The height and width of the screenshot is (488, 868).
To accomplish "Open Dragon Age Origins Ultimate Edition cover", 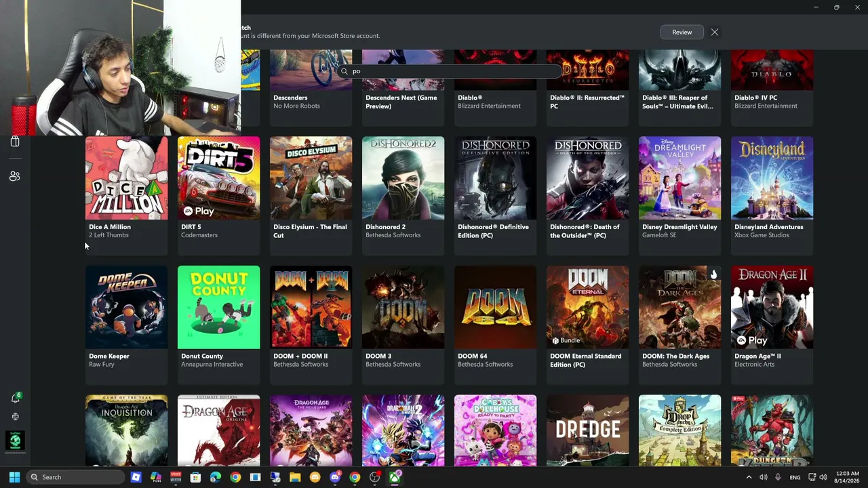I will pyautogui.click(x=218, y=430).
